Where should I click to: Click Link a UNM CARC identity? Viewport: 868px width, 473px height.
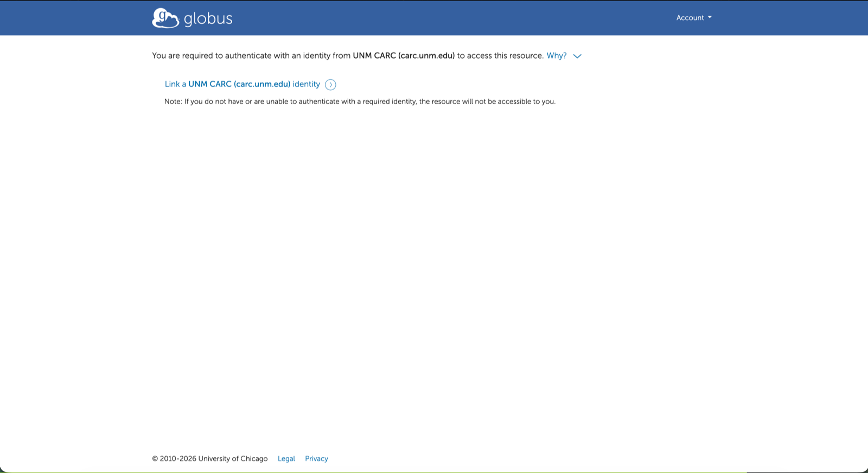click(242, 84)
